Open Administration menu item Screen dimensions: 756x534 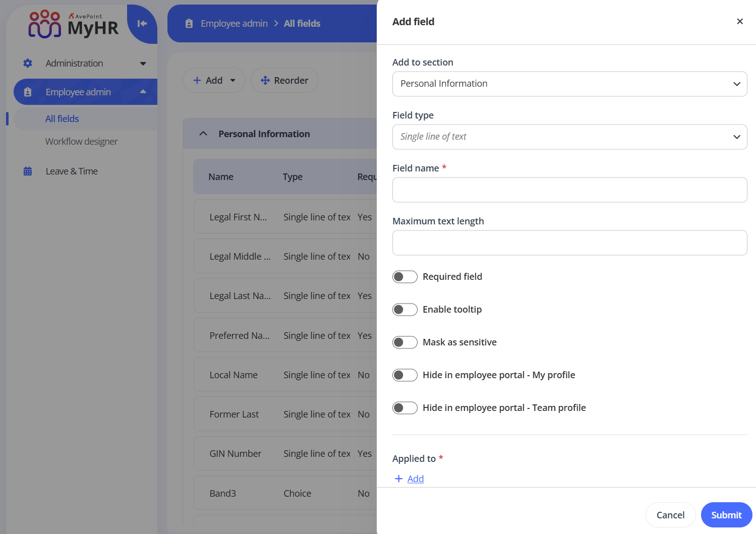coord(74,63)
